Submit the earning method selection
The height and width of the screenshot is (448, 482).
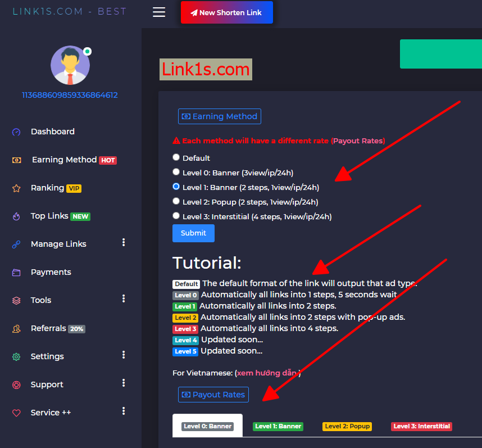(x=193, y=233)
